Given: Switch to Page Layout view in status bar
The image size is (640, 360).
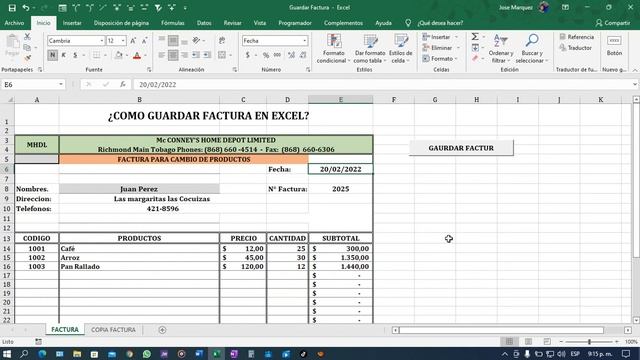Looking at the screenshot, I should tap(528, 342).
